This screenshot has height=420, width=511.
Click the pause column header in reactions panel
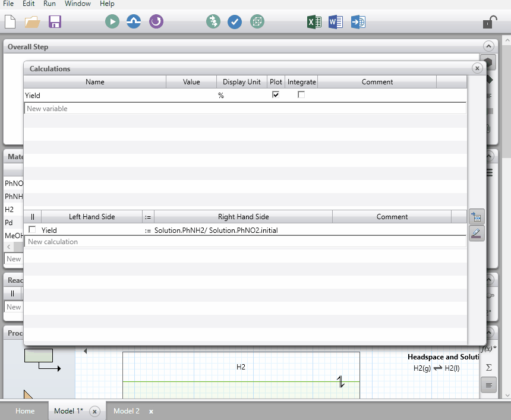click(x=12, y=293)
